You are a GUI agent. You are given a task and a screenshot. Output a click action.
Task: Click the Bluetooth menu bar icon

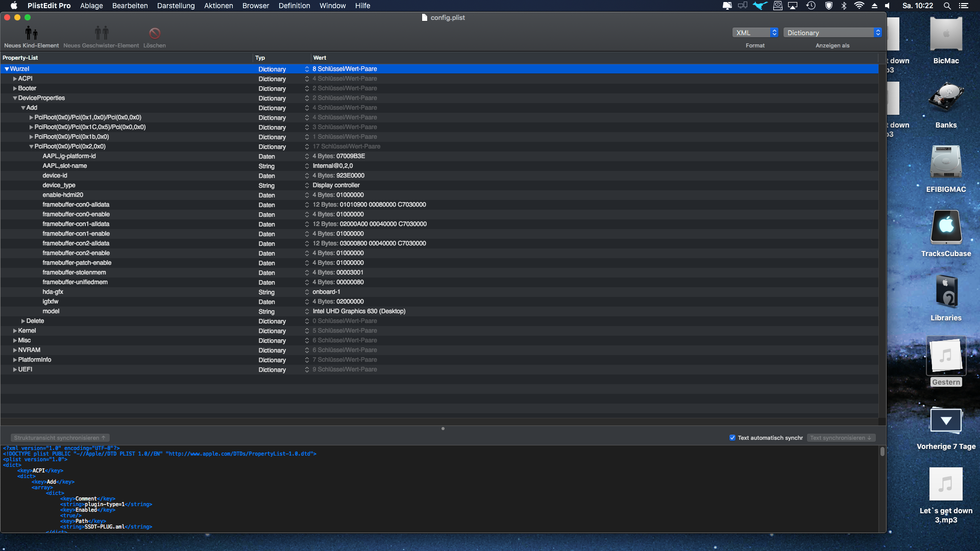(844, 6)
